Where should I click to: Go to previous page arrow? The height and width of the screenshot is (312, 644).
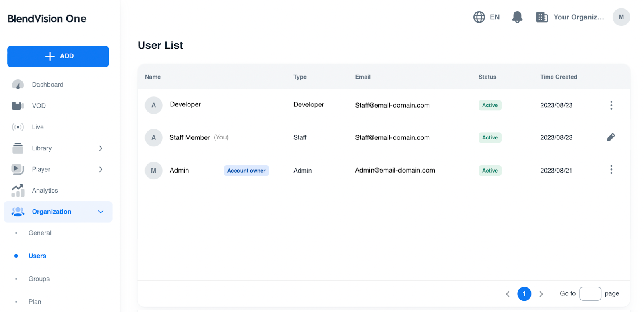508,294
